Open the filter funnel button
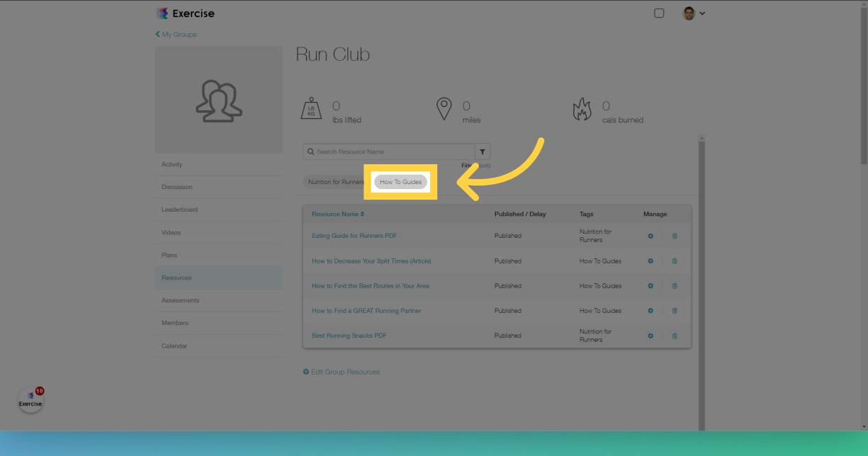The width and height of the screenshot is (868, 456). click(483, 152)
